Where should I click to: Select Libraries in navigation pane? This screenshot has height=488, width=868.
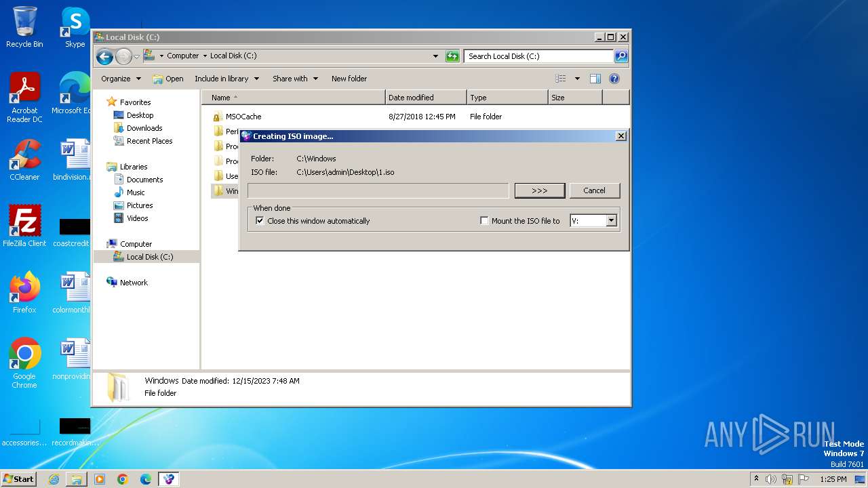(127, 167)
